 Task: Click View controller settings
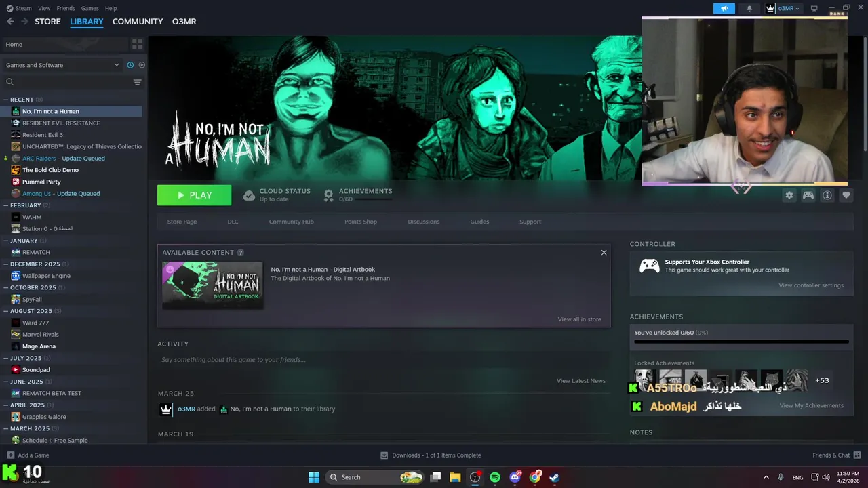pos(811,285)
